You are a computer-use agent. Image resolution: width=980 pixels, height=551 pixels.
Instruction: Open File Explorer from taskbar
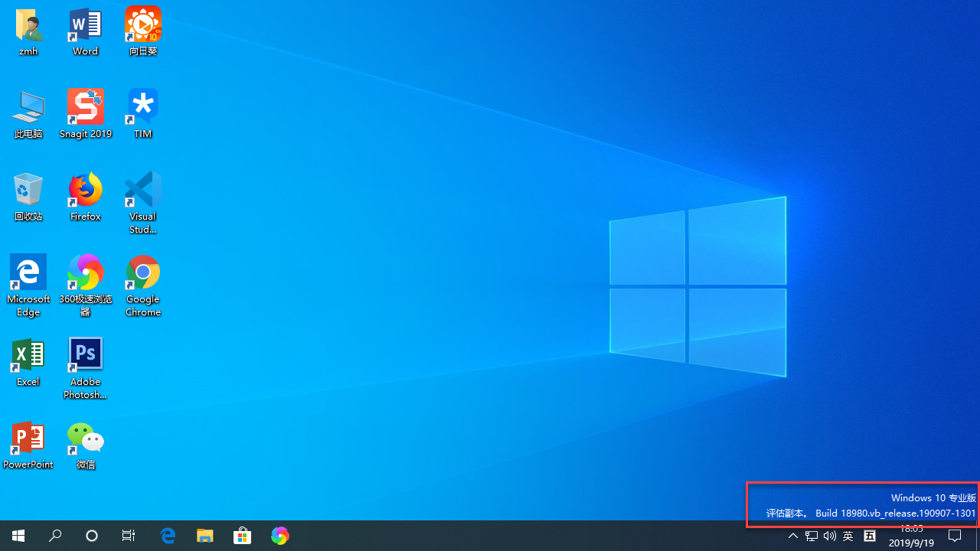tap(204, 536)
